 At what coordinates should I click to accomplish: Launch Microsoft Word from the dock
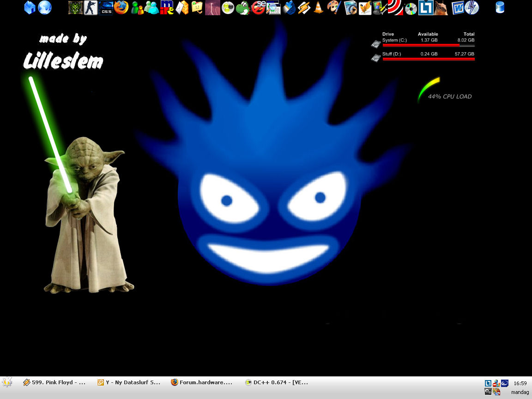[x=458, y=7]
